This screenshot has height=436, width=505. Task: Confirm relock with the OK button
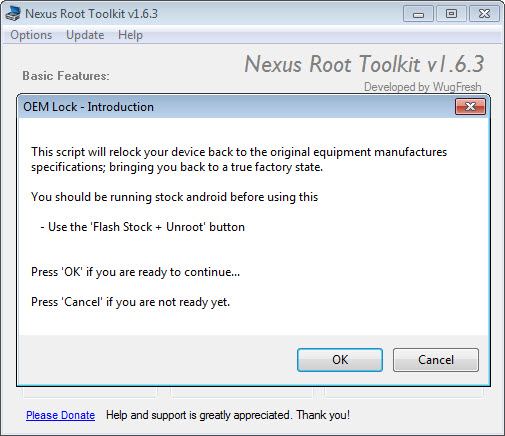pyautogui.click(x=340, y=360)
